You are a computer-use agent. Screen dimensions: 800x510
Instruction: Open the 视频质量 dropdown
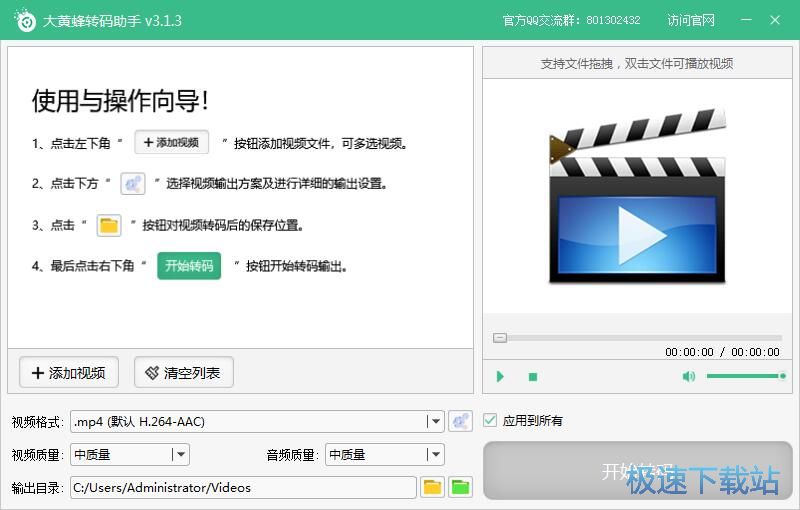click(179, 454)
